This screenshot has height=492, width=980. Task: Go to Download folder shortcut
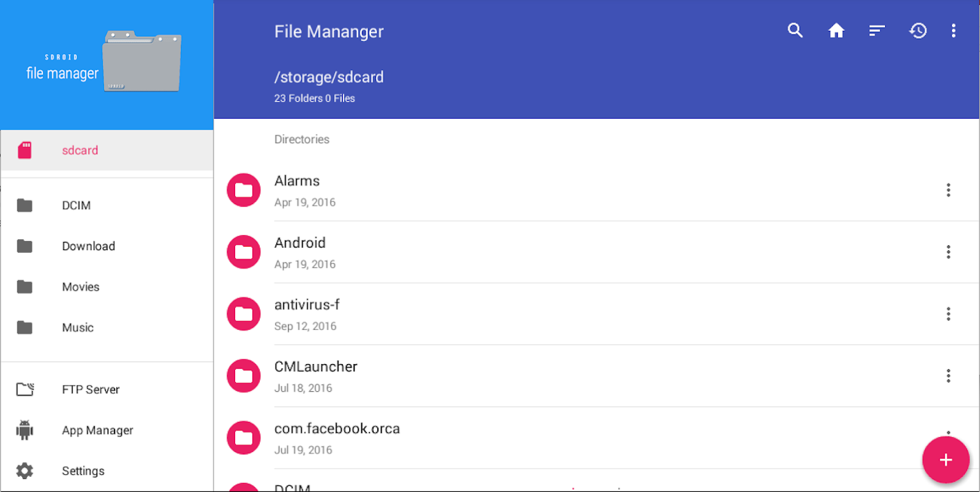tap(88, 246)
